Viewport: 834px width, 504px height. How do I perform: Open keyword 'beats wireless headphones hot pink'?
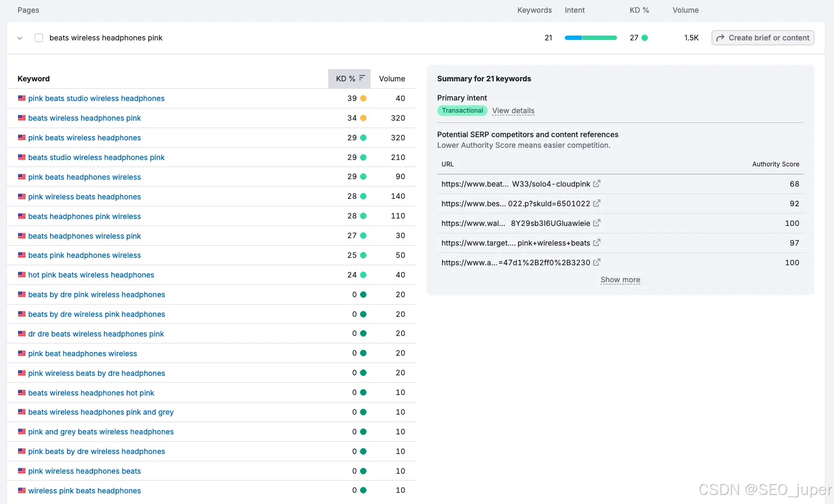point(91,393)
